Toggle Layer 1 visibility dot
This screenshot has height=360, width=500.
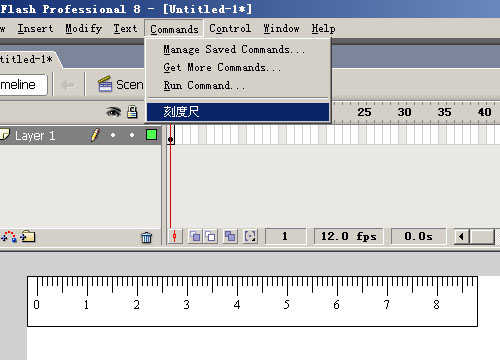click(x=113, y=135)
